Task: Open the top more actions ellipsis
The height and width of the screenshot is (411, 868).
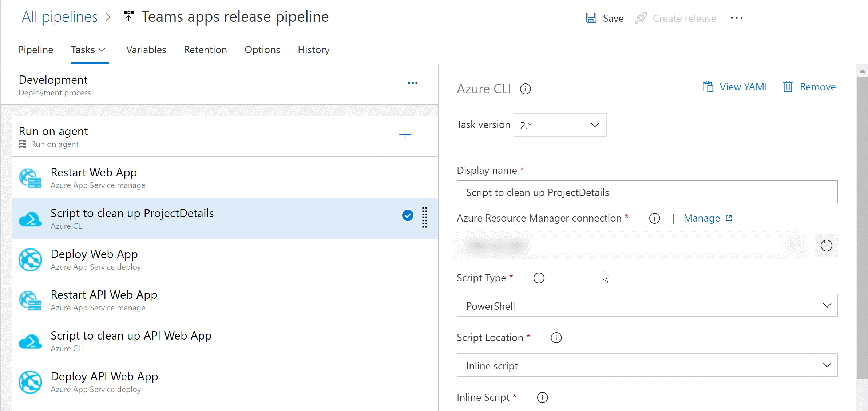Action: click(737, 18)
